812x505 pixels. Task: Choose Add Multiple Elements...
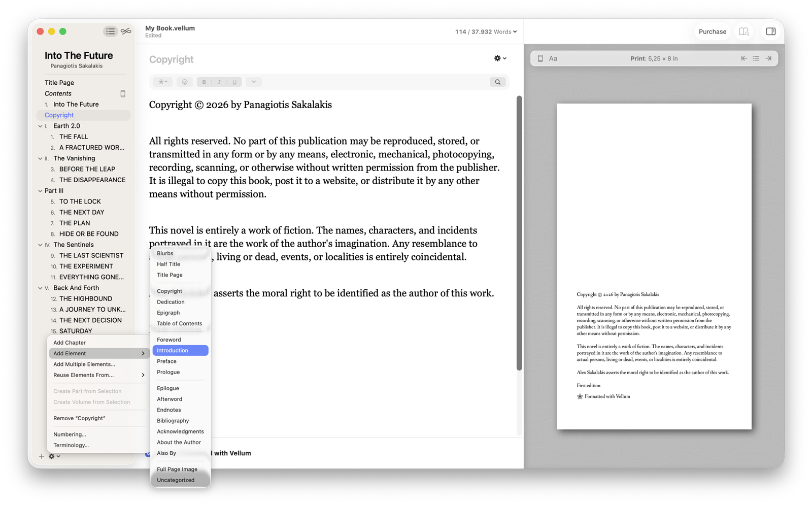point(98,364)
